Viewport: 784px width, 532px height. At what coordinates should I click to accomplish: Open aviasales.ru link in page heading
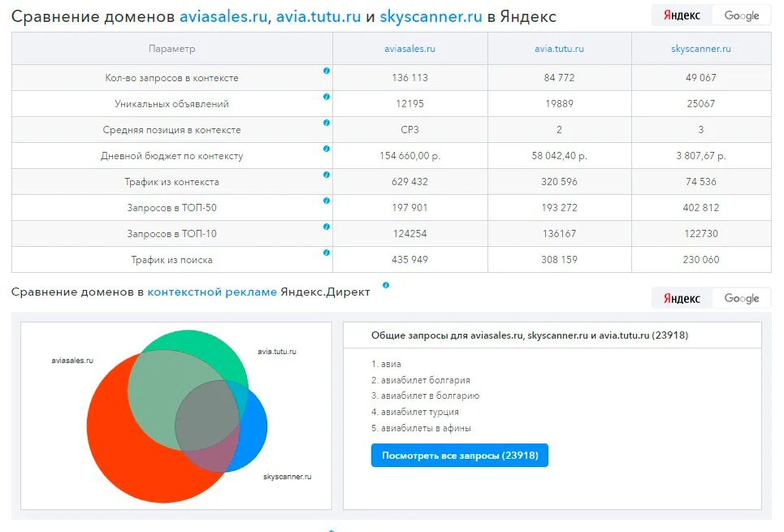coord(223,16)
